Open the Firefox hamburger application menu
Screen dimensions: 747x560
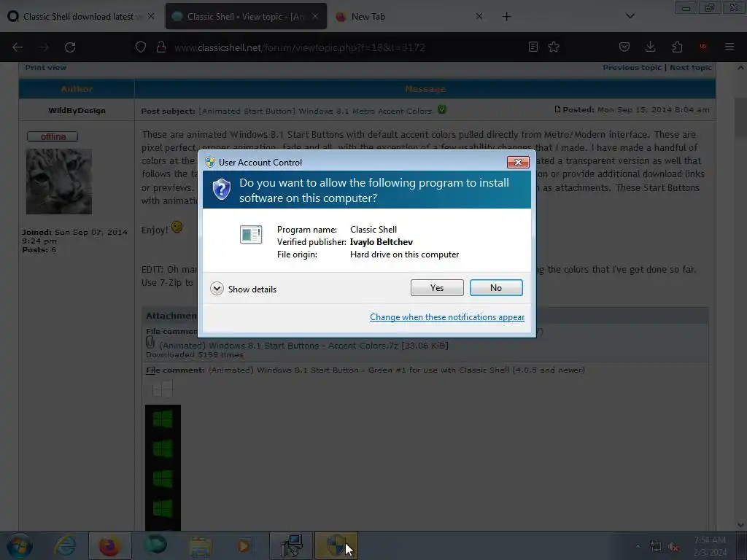point(729,47)
